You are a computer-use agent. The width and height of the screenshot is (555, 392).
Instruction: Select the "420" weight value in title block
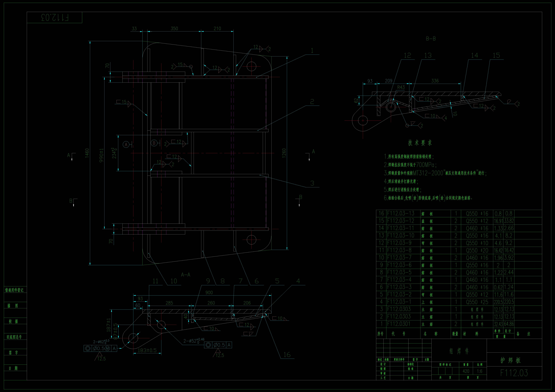coord(466,371)
